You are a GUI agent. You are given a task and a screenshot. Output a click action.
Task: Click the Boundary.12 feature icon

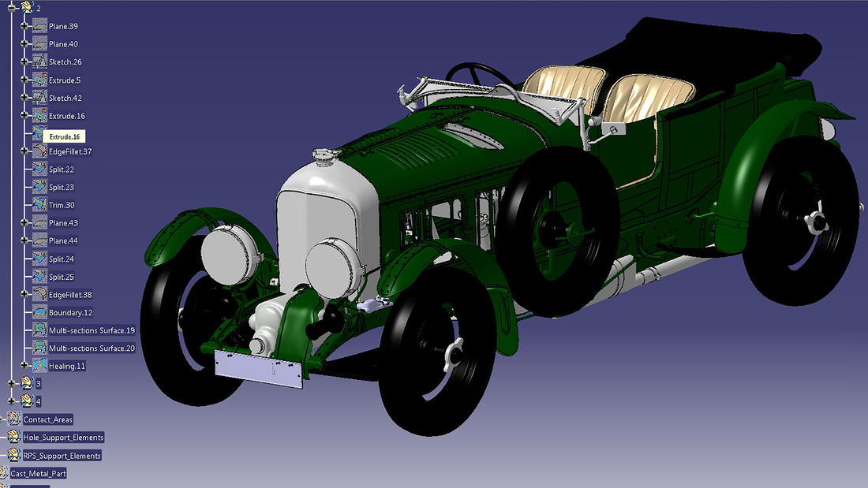click(x=39, y=312)
